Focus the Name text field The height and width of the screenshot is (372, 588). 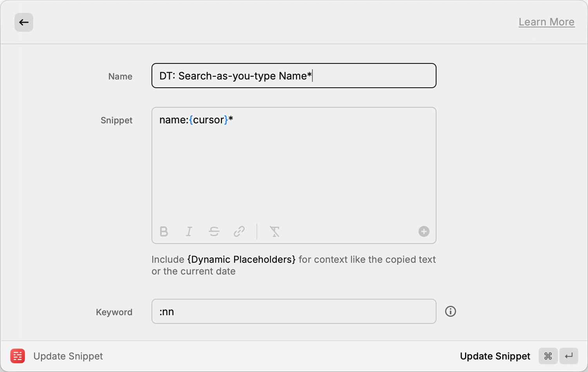point(294,76)
